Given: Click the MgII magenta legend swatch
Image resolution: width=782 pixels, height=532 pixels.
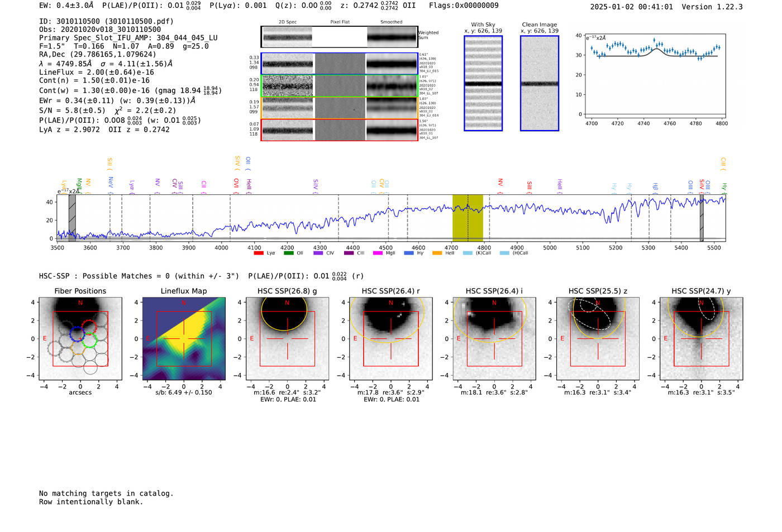Looking at the screenshot, I should [x=378, y=253].
